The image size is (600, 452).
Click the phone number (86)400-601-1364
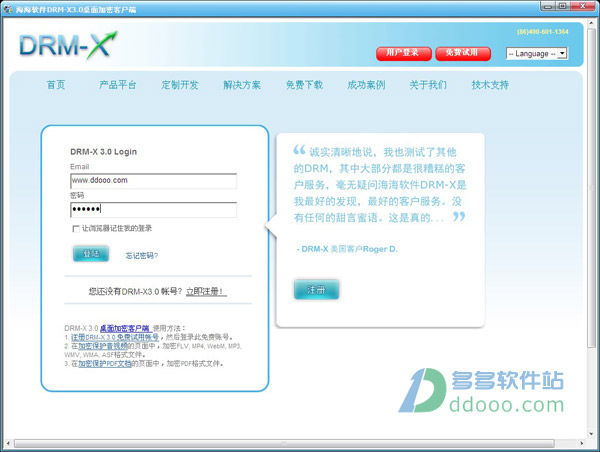543,32
